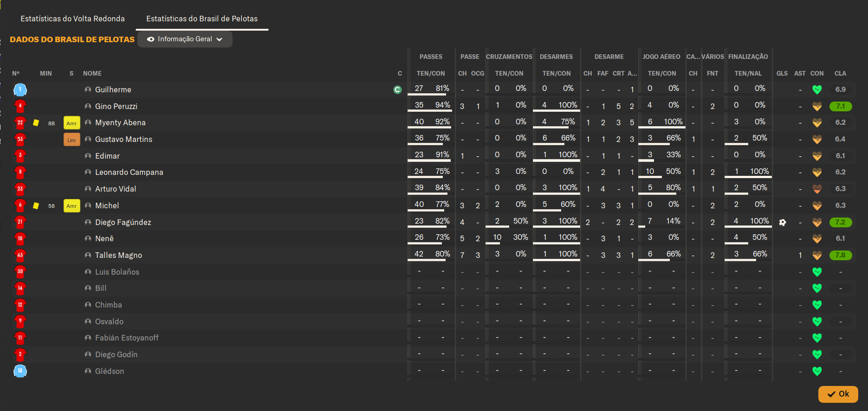Click Talles Magno's assist count of 1
The height and width of the screenshot is (411, 868).
[x=800, y=255]
